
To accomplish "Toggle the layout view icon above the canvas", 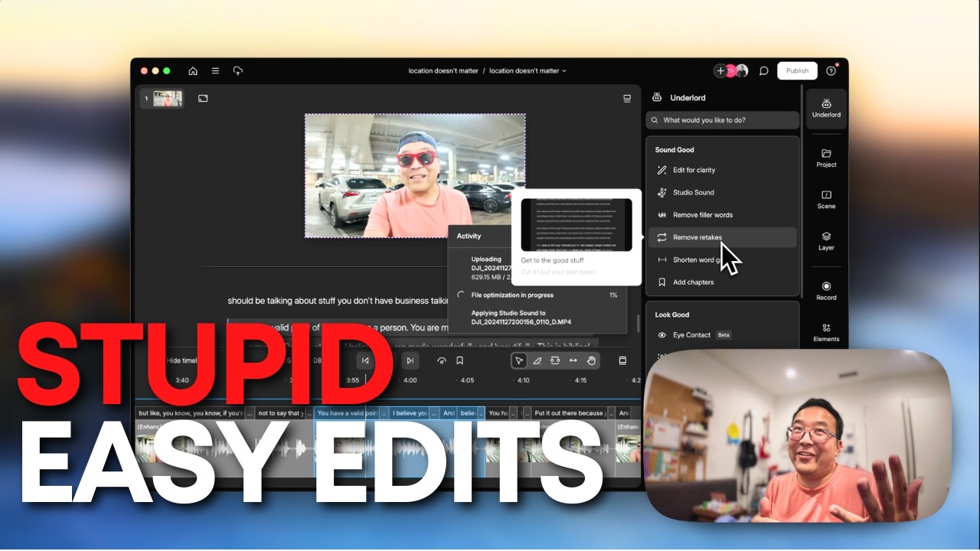I will coord(627,99).
